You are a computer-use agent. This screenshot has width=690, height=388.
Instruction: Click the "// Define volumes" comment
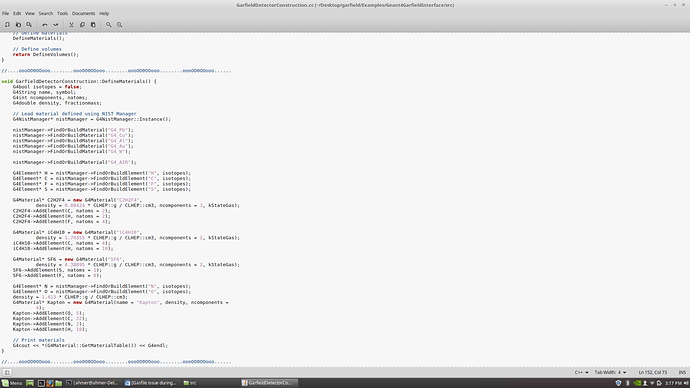tap(37, 49)
